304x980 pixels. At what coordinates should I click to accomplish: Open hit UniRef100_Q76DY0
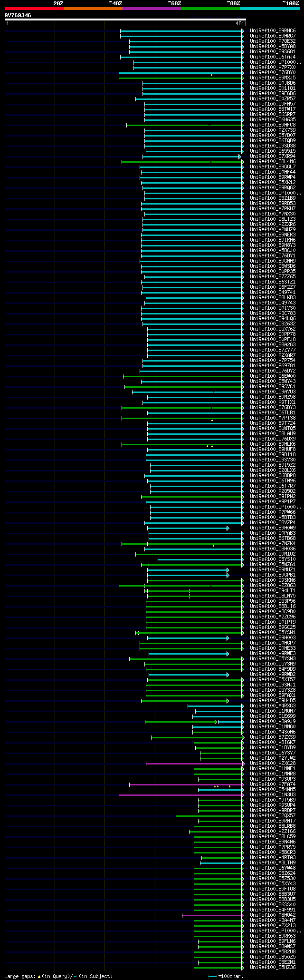(273, 73)
